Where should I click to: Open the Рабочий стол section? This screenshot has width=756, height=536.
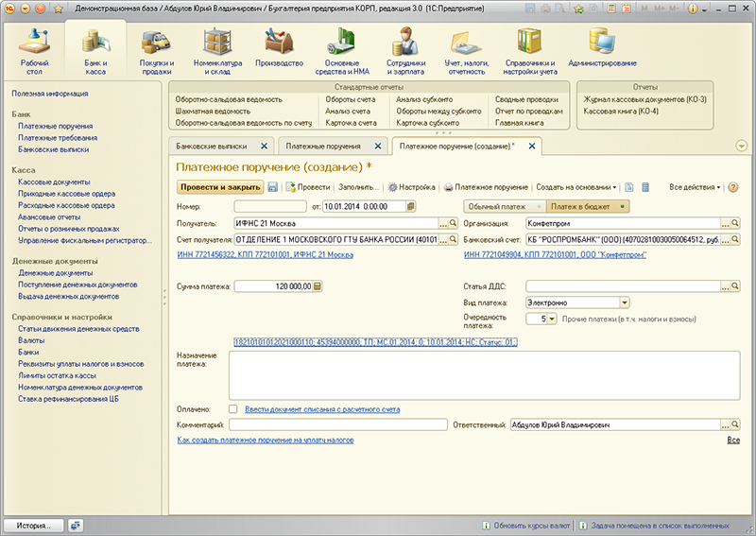[x=34, y=51]
